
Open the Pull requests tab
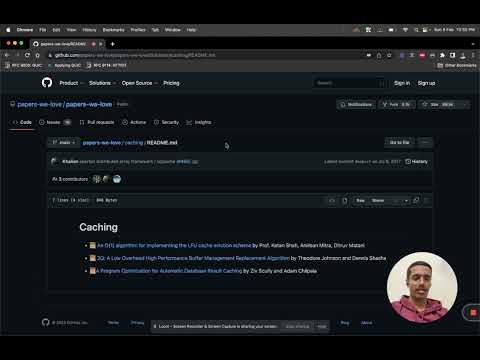pos(97,122)
